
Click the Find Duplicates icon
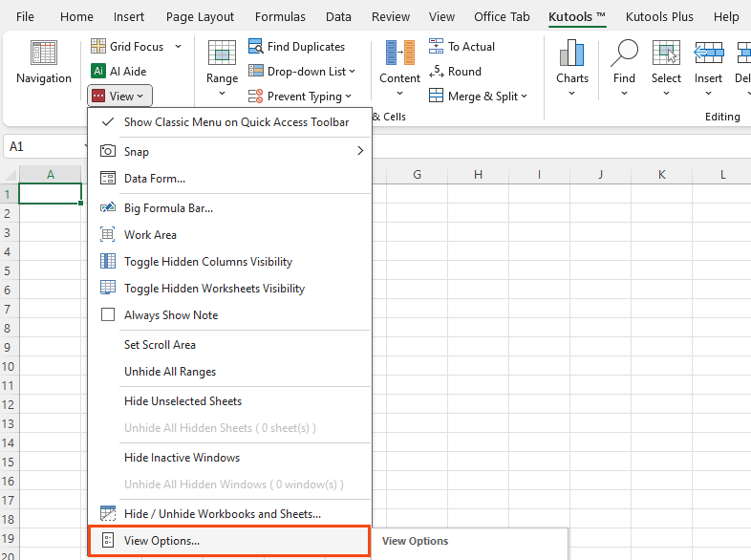coord(256,47)
